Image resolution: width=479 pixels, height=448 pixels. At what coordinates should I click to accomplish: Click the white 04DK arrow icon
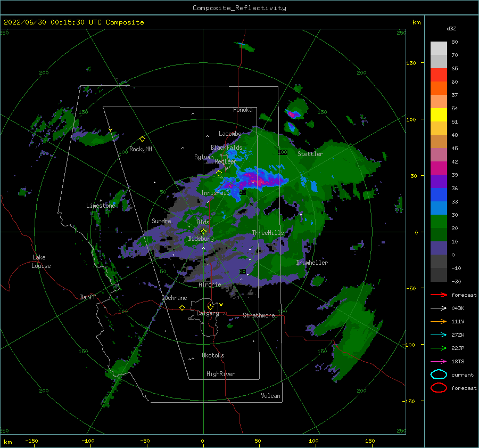439,308
